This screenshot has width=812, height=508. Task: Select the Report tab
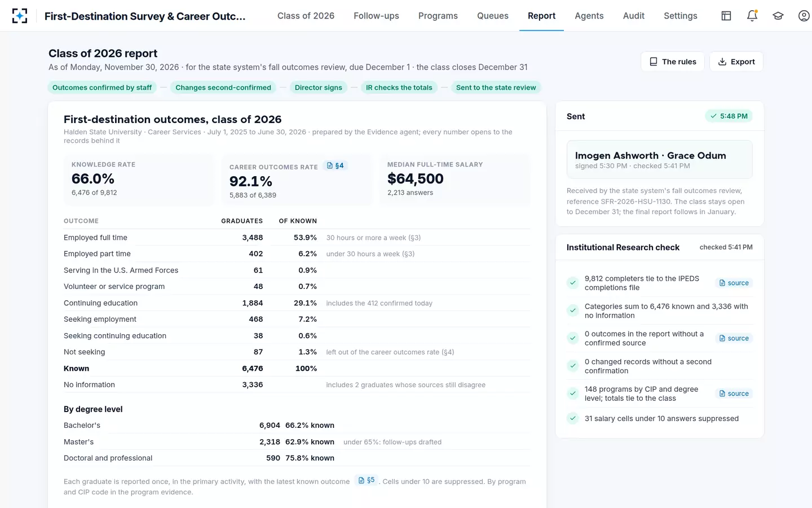pos(541,16)
